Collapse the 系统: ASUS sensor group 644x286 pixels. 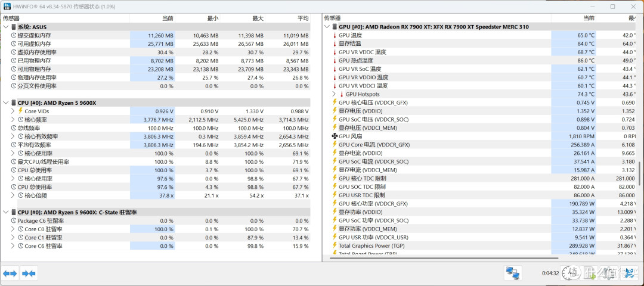[x=5, y=27]
